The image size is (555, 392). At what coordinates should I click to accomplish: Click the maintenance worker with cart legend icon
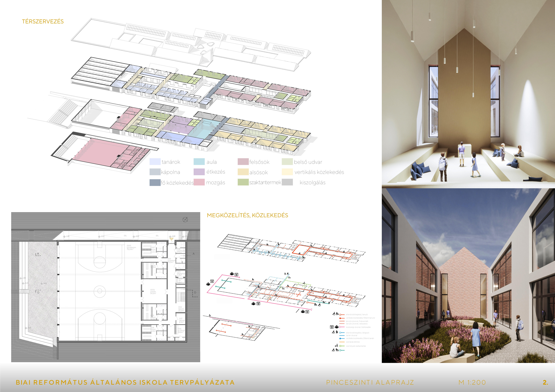[x=336, y=345]
